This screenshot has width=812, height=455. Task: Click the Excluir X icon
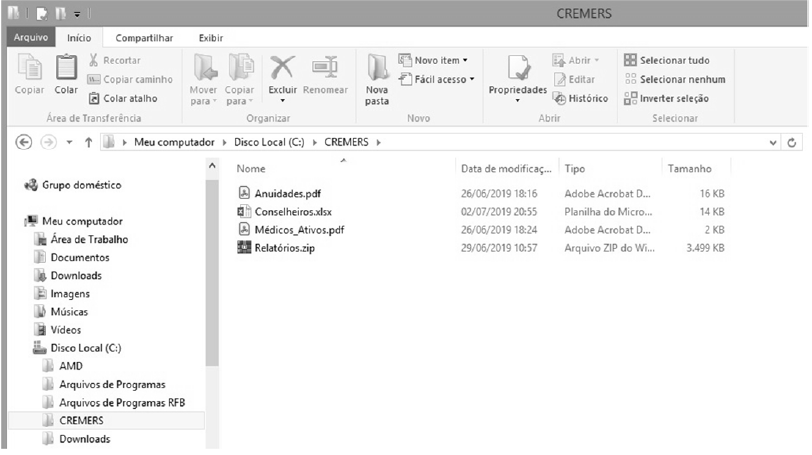(282, 68)
